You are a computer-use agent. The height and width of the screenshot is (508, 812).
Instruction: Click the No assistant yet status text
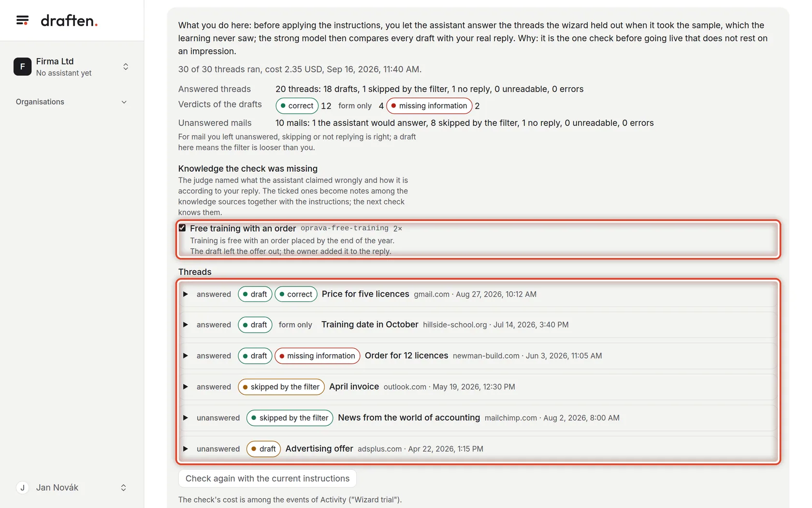click(64, 73)
